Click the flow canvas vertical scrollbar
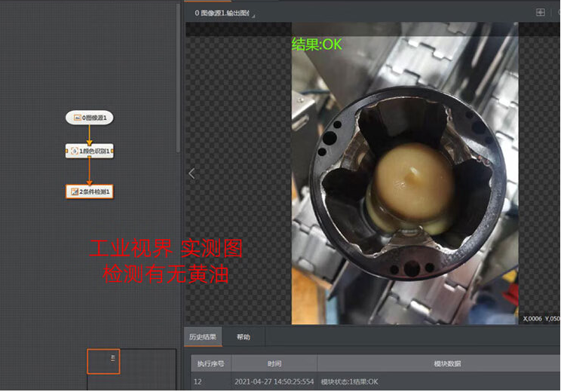This screenshot has height=392, width=561. 178,75
